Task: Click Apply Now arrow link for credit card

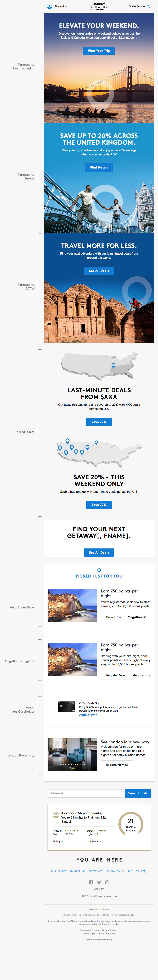Action: click(88, 715)
